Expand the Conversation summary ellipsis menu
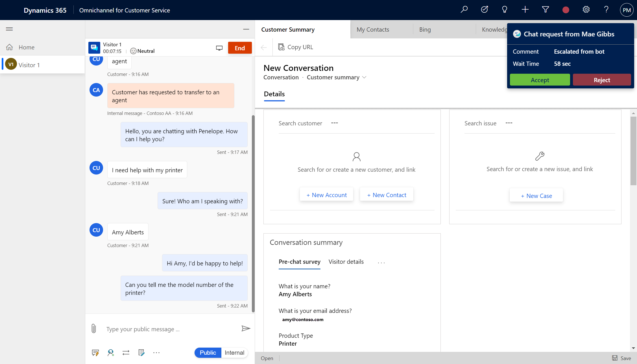The image size is (637, 364). [x=381, y=261]
